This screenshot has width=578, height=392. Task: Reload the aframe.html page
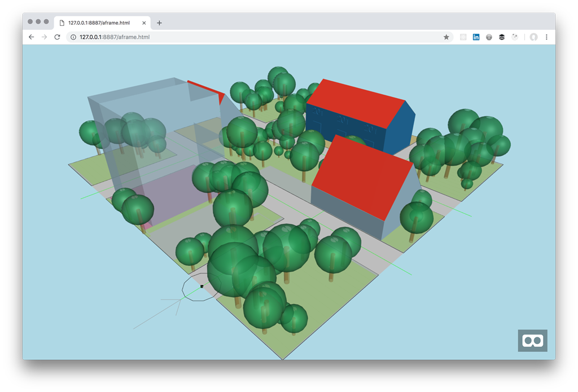(x=57, y=37)
